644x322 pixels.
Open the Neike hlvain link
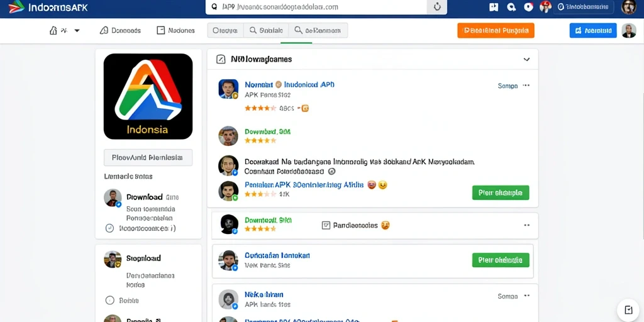[x=264, y=294]
